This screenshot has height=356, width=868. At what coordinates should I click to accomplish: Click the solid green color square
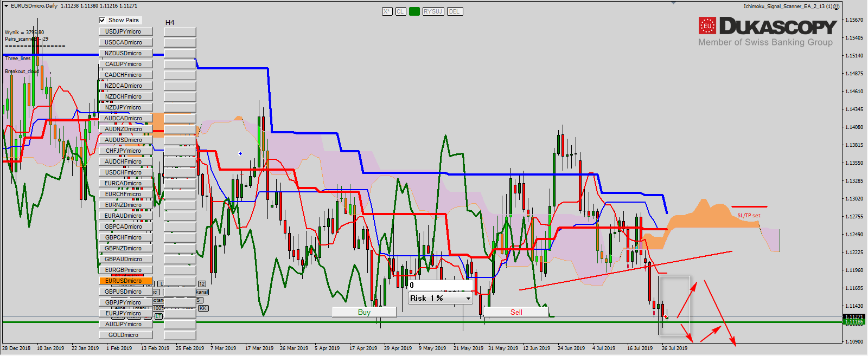click(414, 11)
